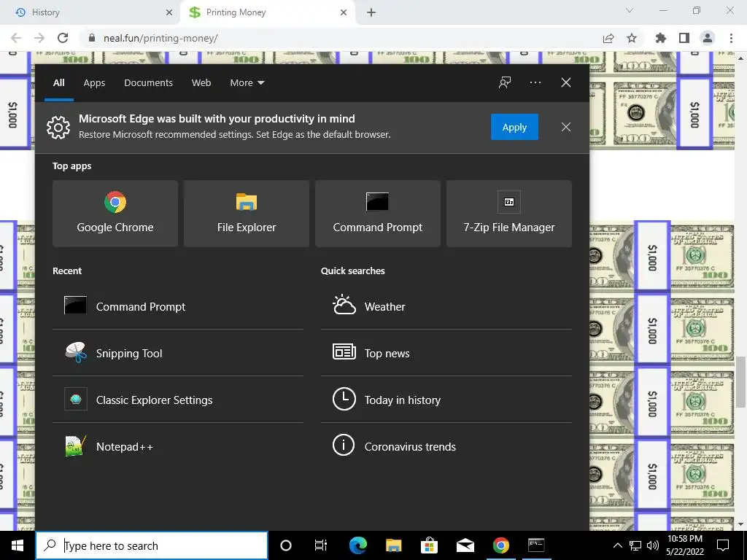Open 7-Zip File Manager tile
Image resolution: width=747 pixels, height=560 pixels.
pos(508,214)
